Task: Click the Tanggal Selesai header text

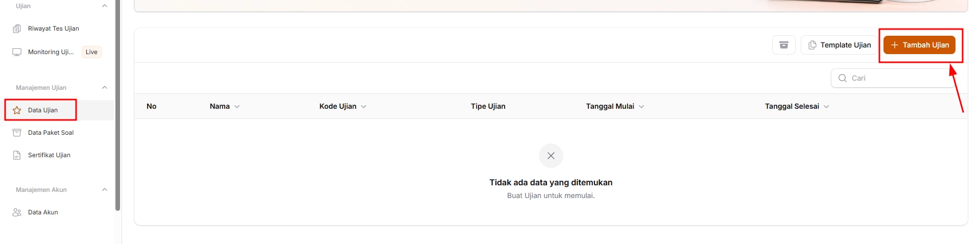Action: tap(792, 106)
